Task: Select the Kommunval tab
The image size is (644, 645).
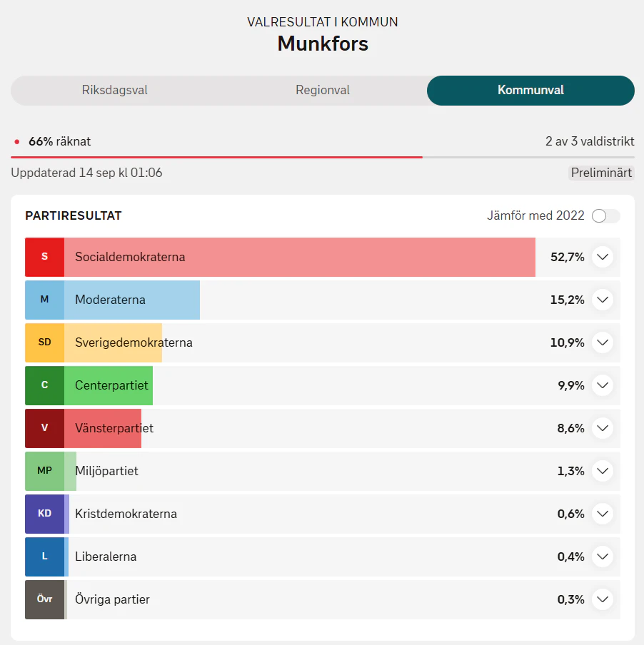Action: pos(530,90)
